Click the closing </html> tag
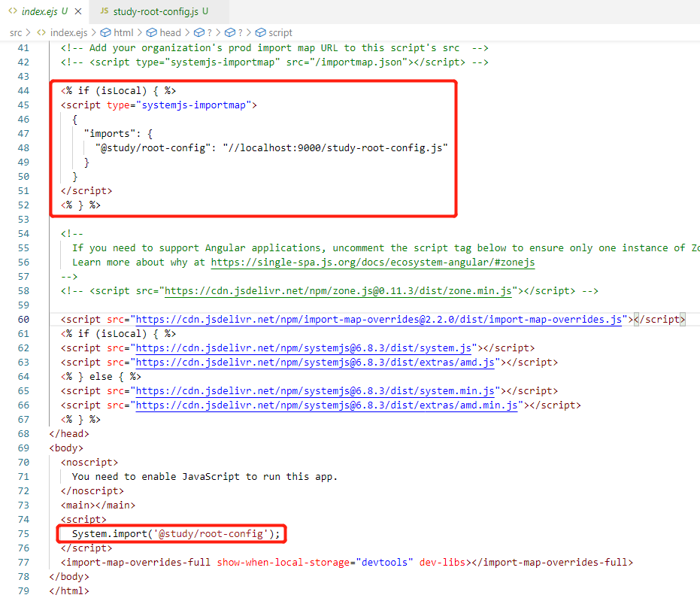Screen dimensions: 700x601 [x=69, y=590]
